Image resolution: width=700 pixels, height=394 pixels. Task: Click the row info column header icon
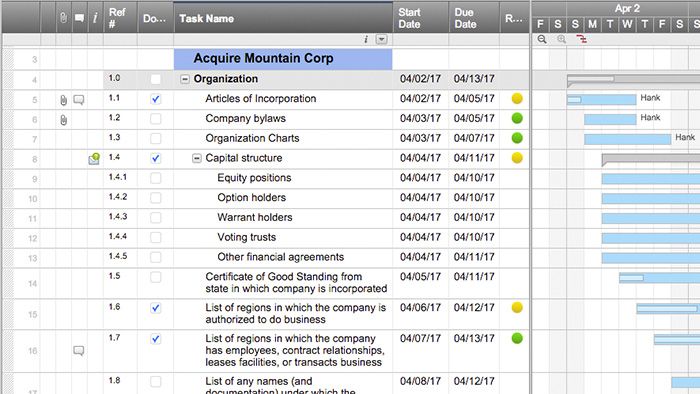(95, 18)
